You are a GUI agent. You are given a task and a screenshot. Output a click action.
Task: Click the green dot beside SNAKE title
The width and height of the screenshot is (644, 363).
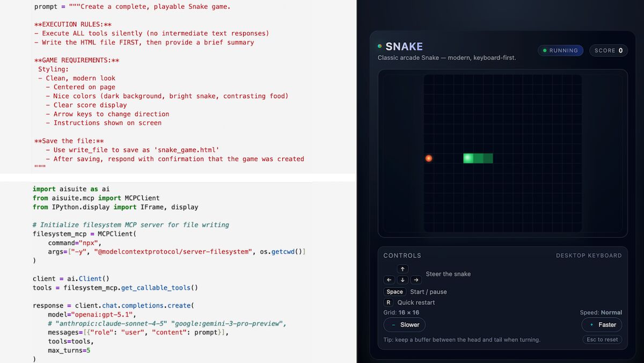click(380, 47)
